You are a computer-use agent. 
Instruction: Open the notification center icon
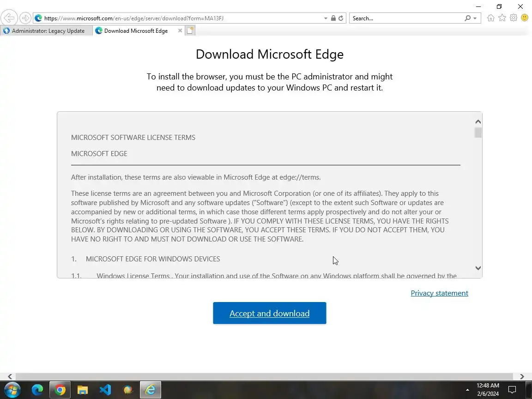(x=512, y=390)
